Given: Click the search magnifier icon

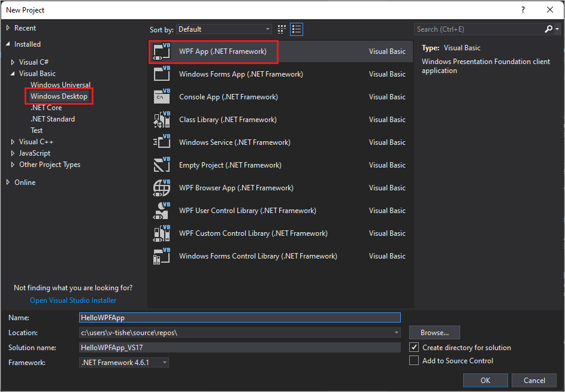Looking at the screenshot, I should tap(548, 28).
